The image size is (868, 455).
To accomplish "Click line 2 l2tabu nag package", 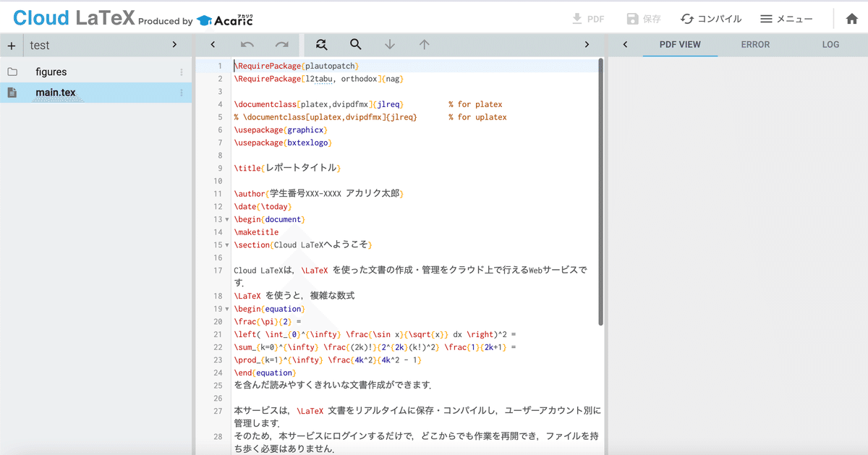I will pyautogui.click(x=318, y=79).
